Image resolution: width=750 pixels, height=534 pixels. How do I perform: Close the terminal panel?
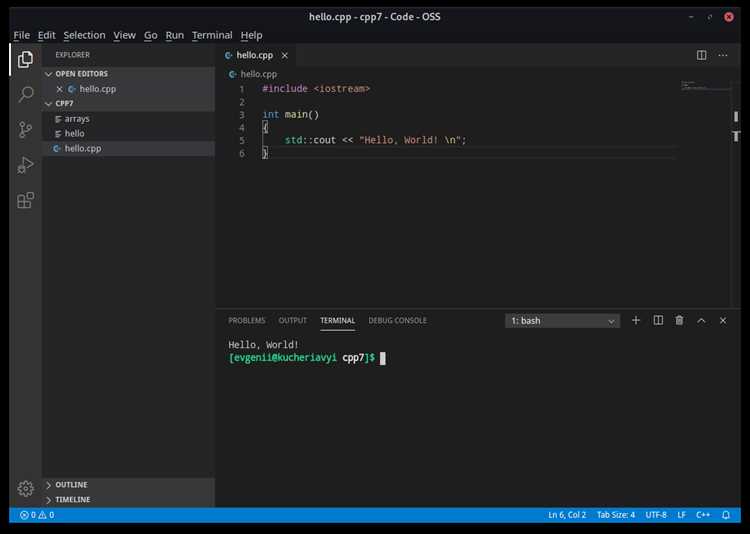pos(723,321)
